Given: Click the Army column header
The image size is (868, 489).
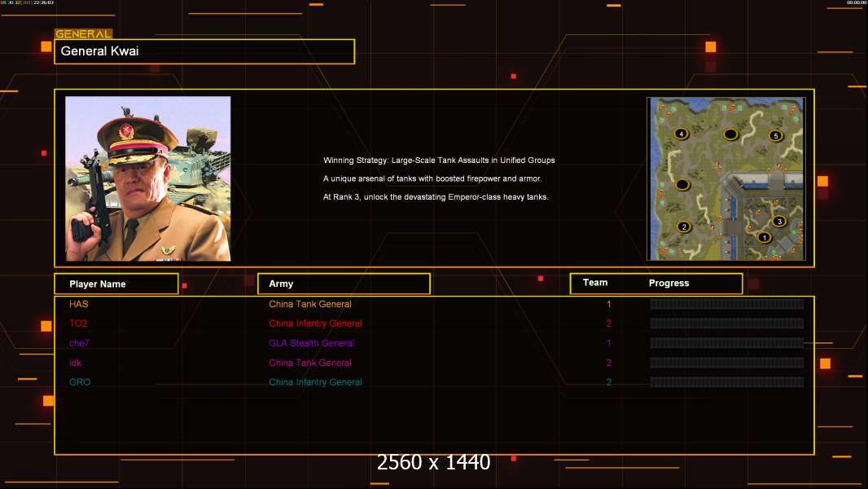Looking at the screenshot, I should (344, 284).
